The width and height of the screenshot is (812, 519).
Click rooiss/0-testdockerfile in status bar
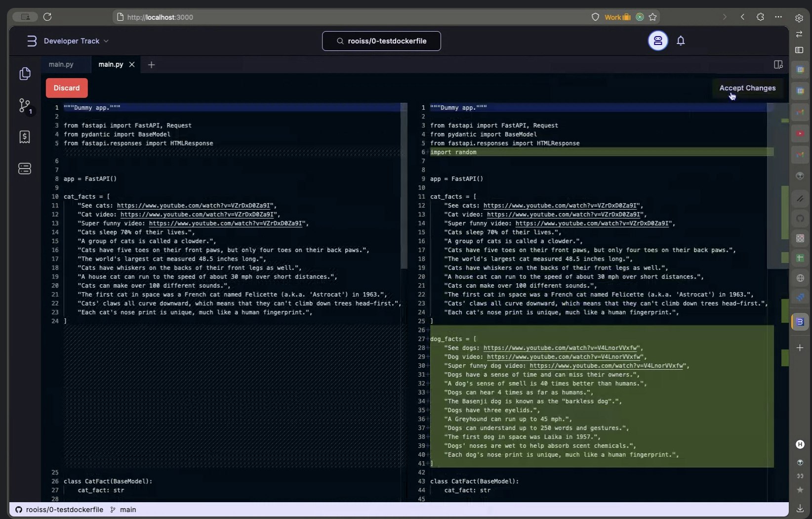64,510
